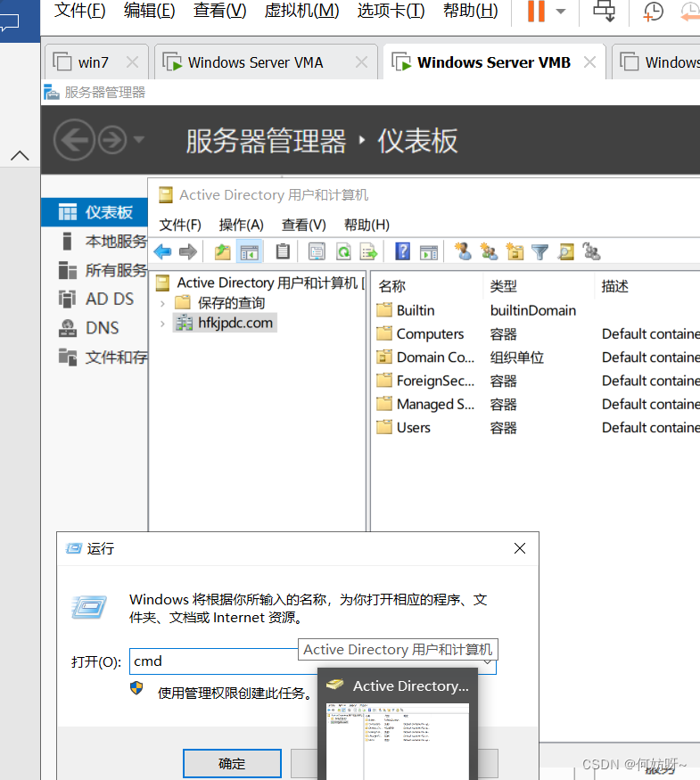Click the filter funnel toolbar icon
The height and width of the screenshot is (780, 700).
click(x=539, y=251)
